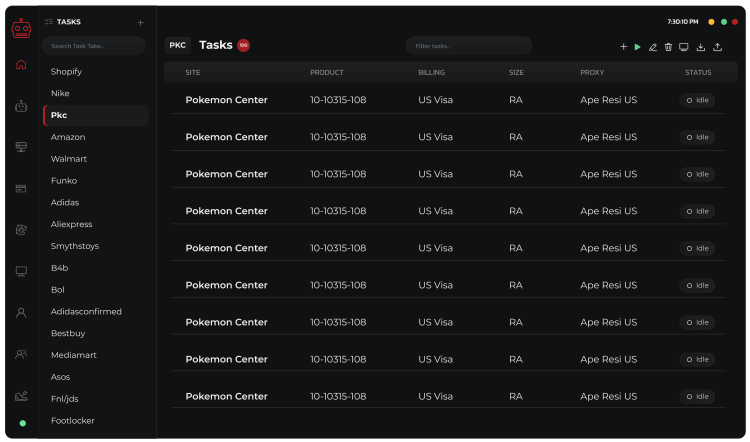The image size is (750, 442).
Task: Switch to the Footlocker task tab
Action: click(x=72, y=421)
